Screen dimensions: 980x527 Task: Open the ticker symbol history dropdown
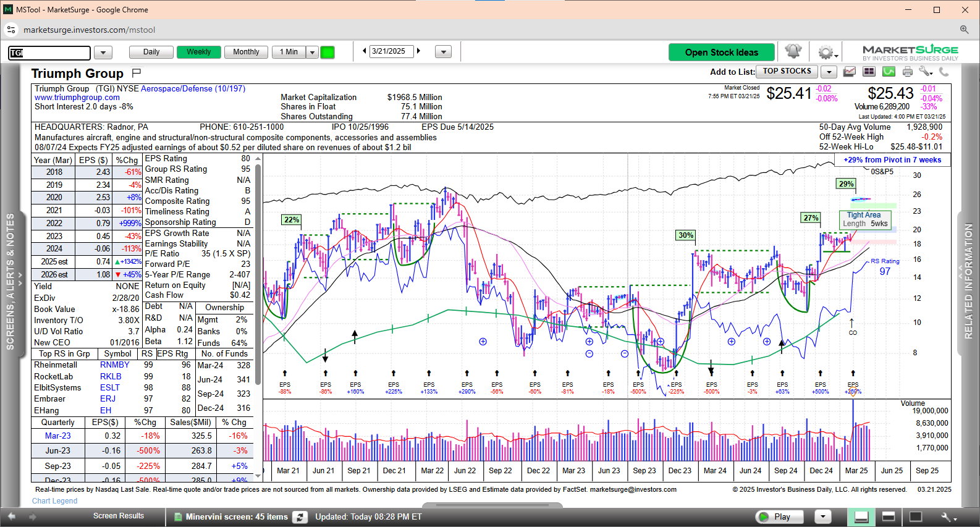coord(103,53)
